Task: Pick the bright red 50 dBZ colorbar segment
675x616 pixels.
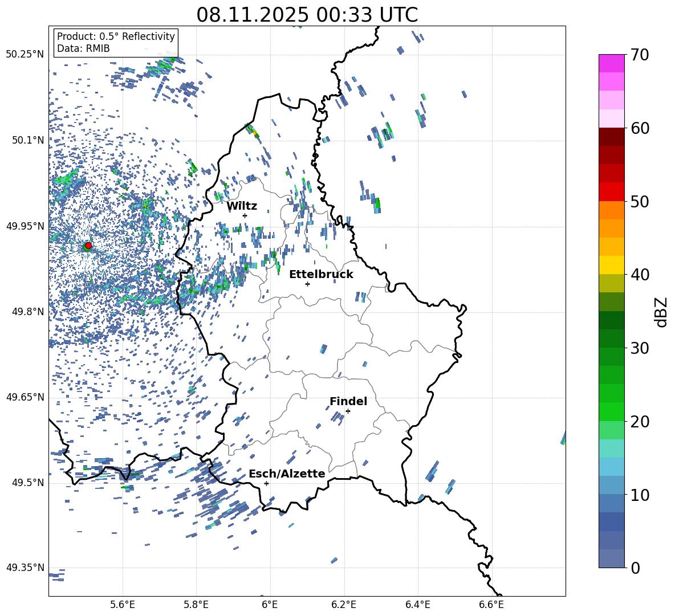Action: click(x=612, y=191)
